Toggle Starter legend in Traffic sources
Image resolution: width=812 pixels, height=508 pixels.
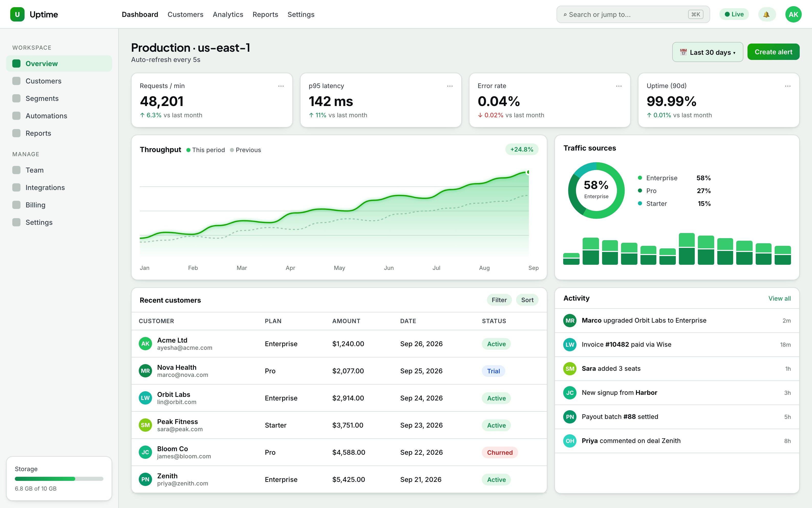coord(674,204)
